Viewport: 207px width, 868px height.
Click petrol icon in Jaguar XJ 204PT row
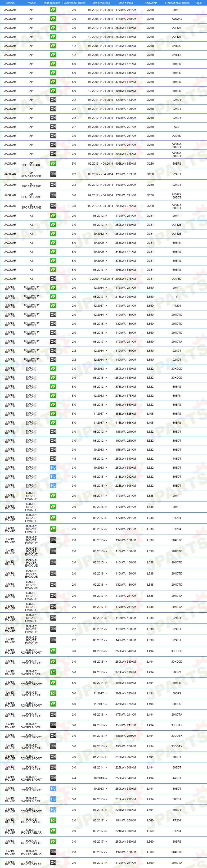(53, 216)
